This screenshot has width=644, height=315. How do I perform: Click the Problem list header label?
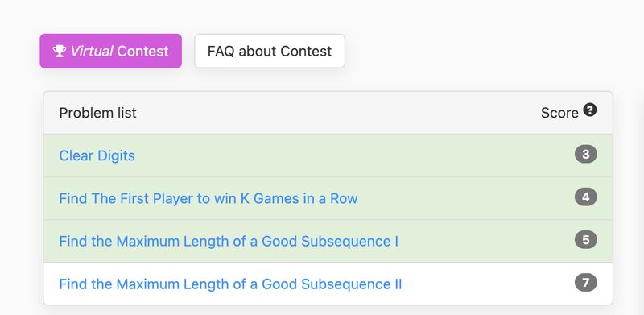[97, 113]
